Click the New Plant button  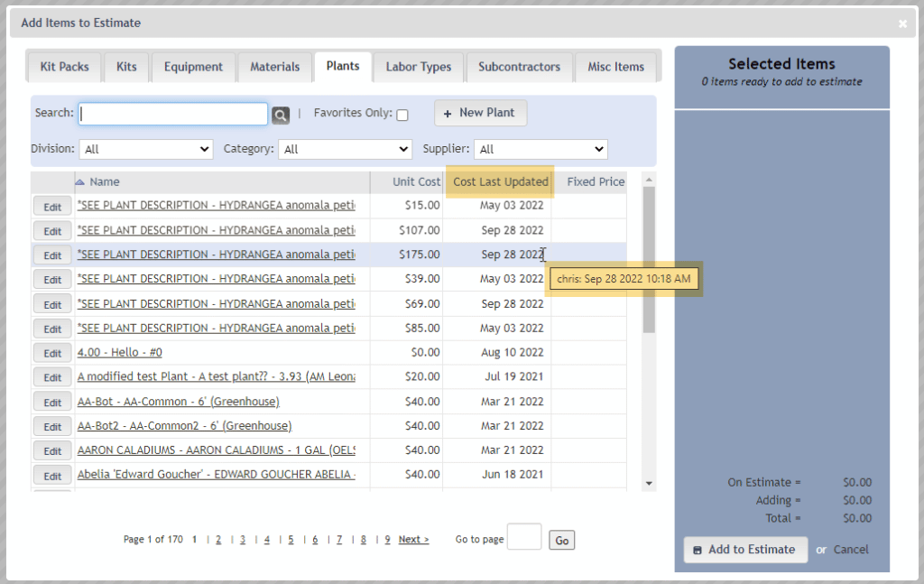point(480,113)
